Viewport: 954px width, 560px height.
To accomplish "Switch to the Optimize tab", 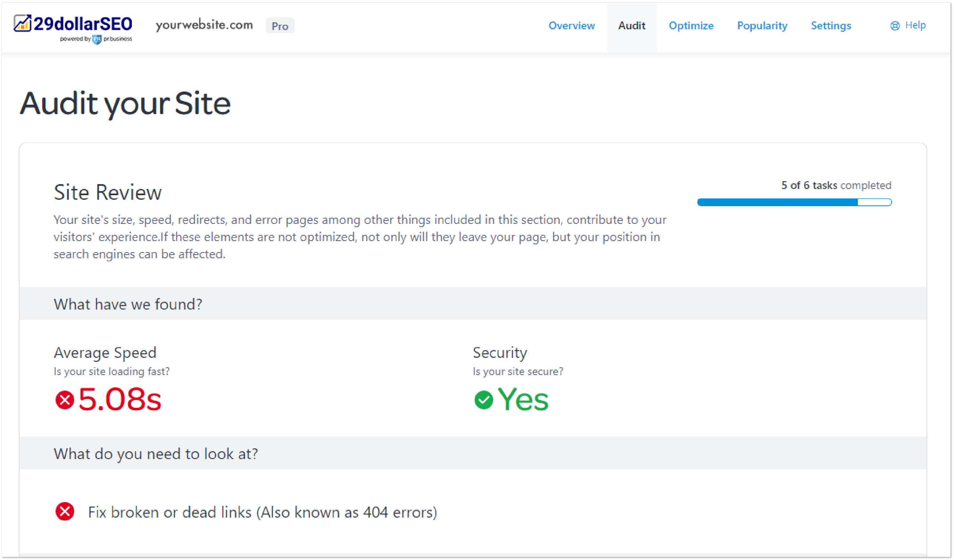I will (x=691, y=26).
